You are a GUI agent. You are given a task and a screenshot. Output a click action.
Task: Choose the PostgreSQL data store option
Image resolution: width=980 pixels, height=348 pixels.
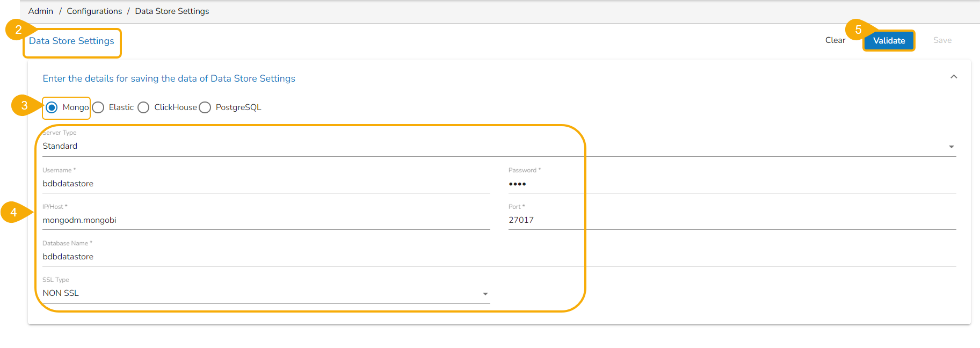(205, 107)
